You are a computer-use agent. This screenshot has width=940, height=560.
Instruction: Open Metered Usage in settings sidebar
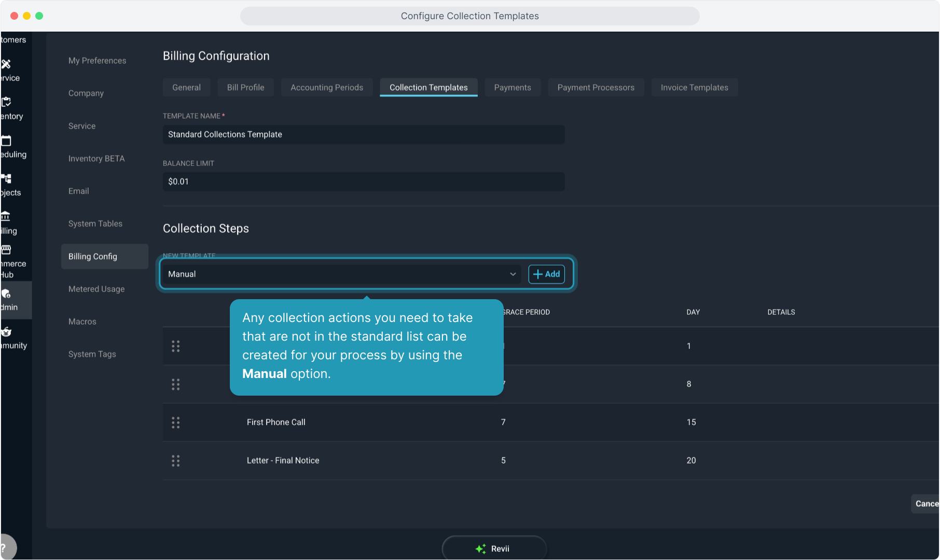click(96, 289)
